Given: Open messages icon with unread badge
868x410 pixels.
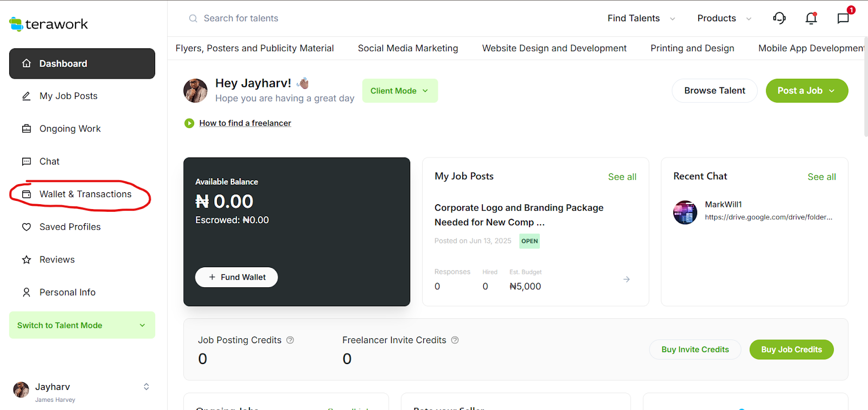Looking at the screenshot, I should [x=843, y=18].
